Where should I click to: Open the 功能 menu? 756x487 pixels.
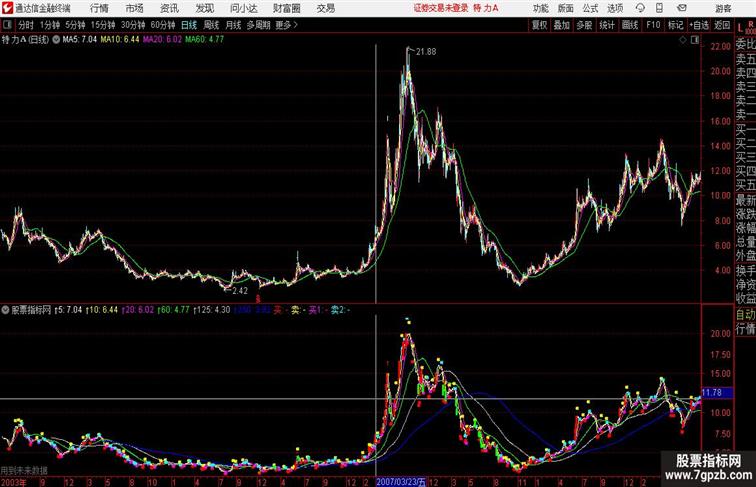click(x=540, y=8)
